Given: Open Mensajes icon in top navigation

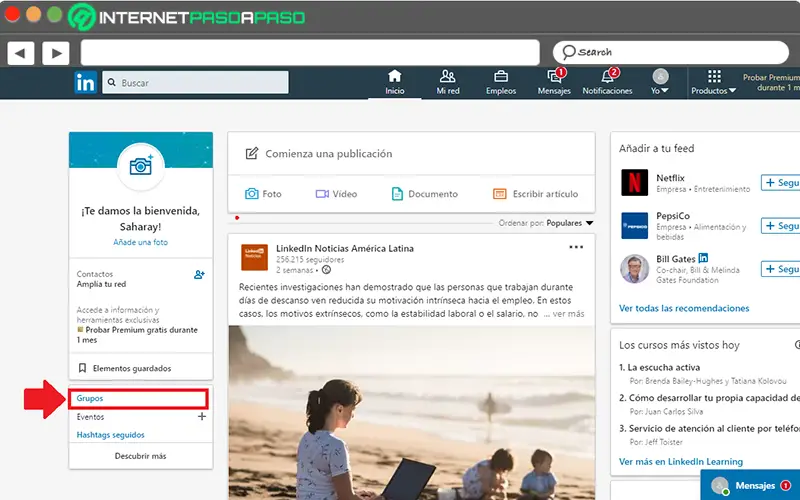Looking at the screenshot, I should [554, 82].
